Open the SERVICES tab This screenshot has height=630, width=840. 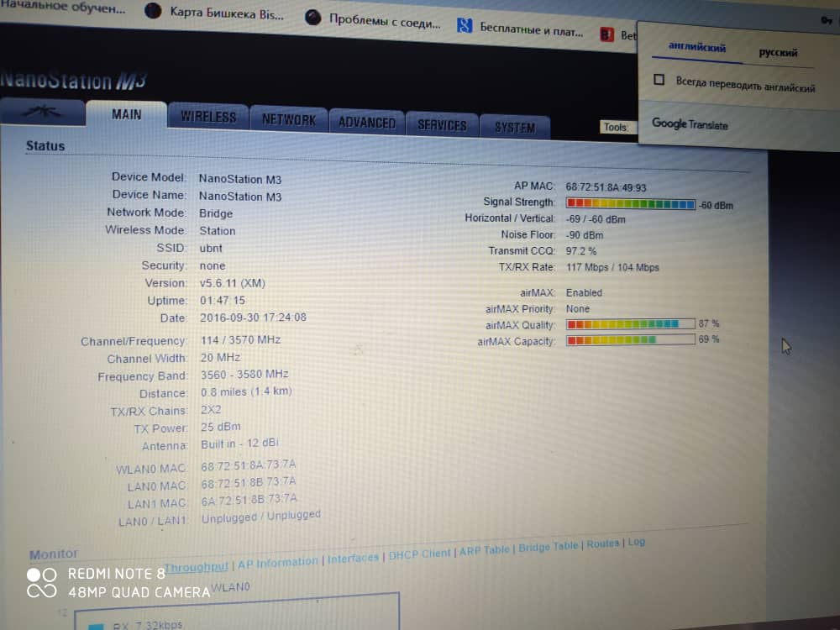pos(442,125)
